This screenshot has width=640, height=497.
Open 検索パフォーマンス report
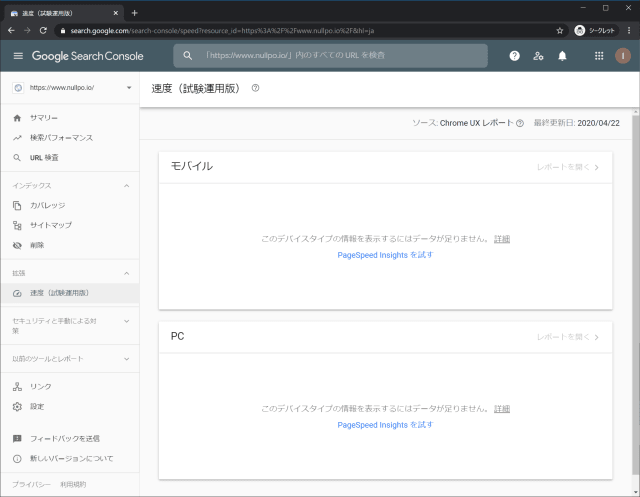coord(69,138)
